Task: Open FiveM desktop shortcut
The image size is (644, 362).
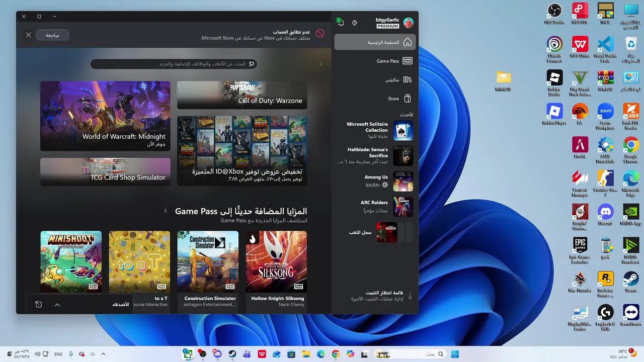Action: click(x=580, y=148)
